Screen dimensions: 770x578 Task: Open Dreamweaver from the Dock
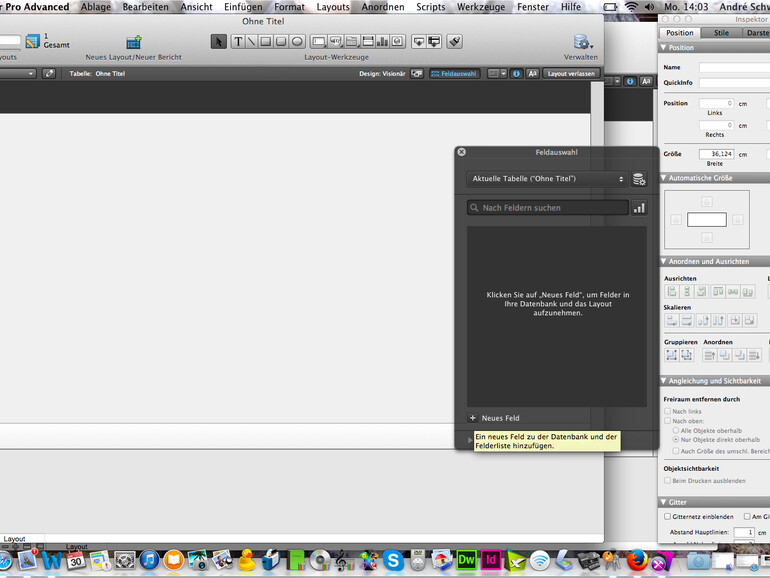click(x=466, y=560)
